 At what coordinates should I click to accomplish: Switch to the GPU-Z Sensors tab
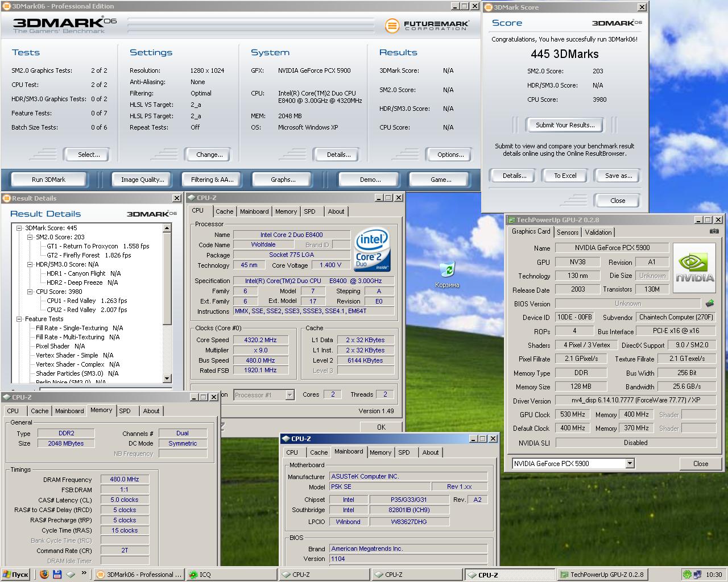click(568, 232)
